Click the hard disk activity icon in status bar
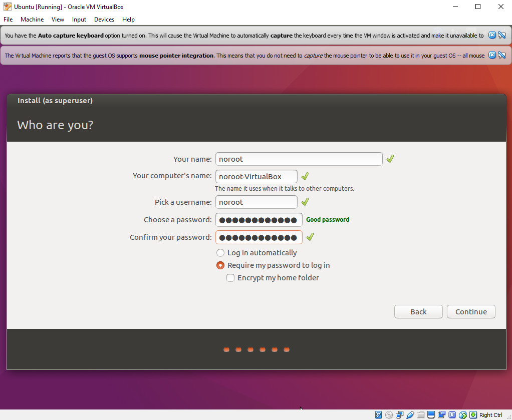This screenshot has height=420, width=512. [x=378, y=415]
